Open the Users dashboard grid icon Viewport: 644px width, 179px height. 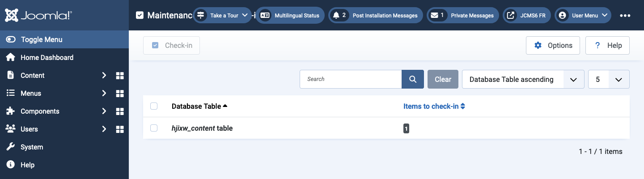[x=120, y=129]
